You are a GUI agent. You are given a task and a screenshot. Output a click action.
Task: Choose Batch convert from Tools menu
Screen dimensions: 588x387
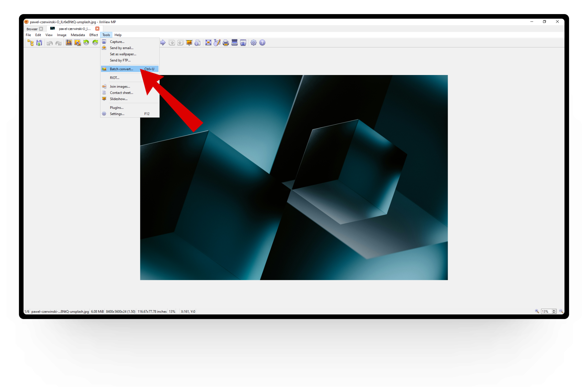coord(122,69)
